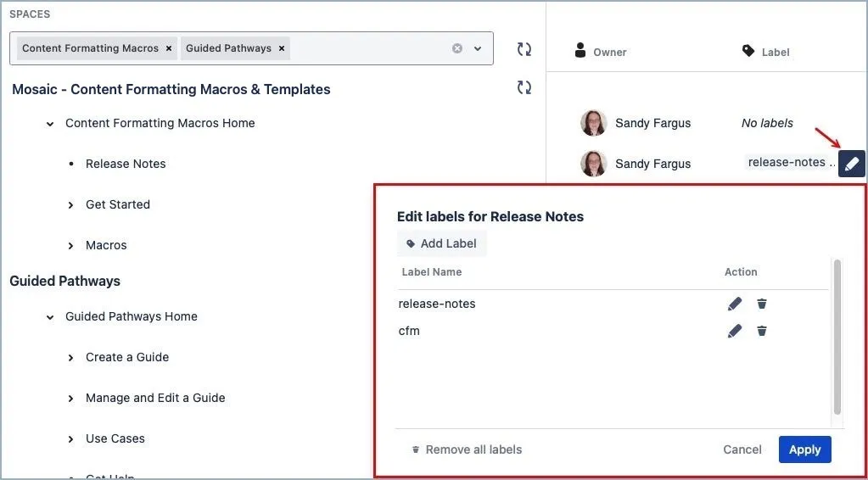Click refresh icon next to Spaces selector
This screenshot has width=868, height=480.
(x=524, y=48)
